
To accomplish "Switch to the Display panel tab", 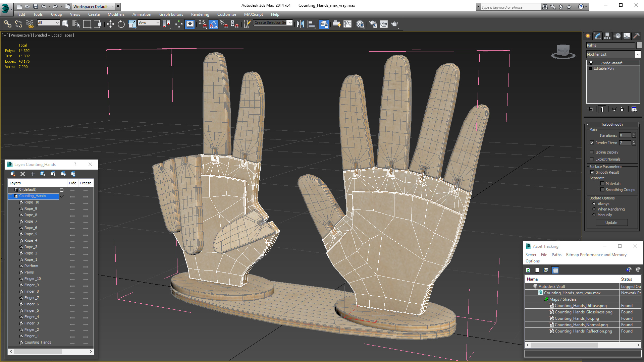I will pos(627,36).
